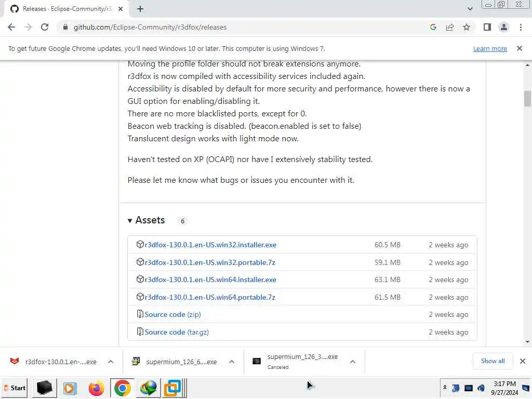Screen dimensions: 532x399
Task: Switch to Chrome in the taskbar
Action: pos(123,388)
